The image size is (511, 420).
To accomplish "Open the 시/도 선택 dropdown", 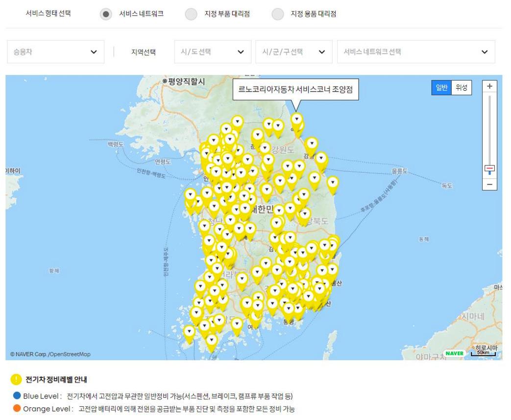I will coord(213,52).
